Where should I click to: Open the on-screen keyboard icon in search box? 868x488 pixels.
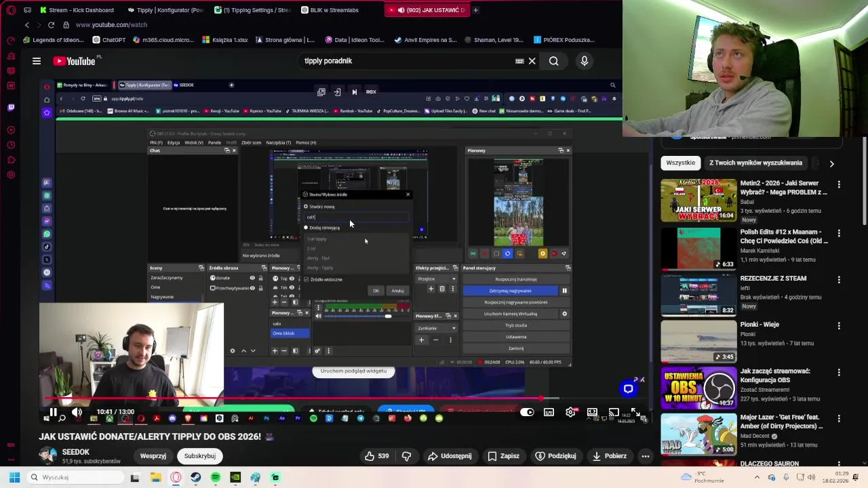pyautogui.click(x=519, y=61)
